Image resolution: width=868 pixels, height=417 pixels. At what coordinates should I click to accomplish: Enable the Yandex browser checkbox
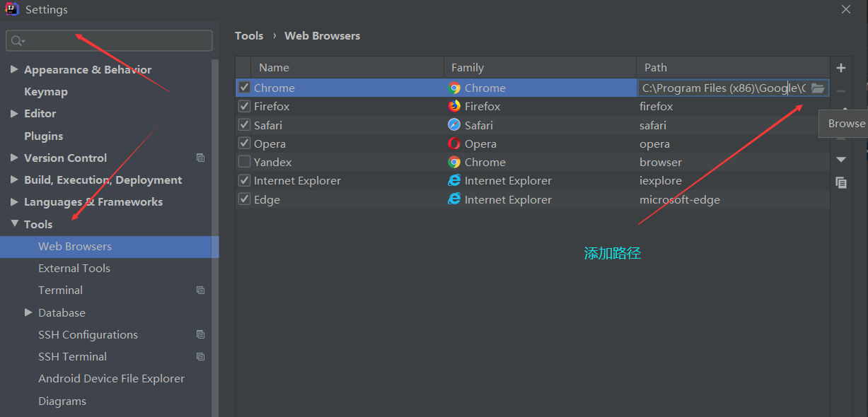click(x=244, y=162)
